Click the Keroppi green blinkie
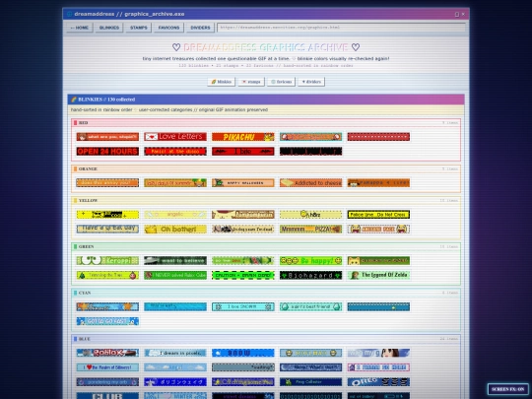The height and width of the screenshot is (399, 532). coord(107,260)
